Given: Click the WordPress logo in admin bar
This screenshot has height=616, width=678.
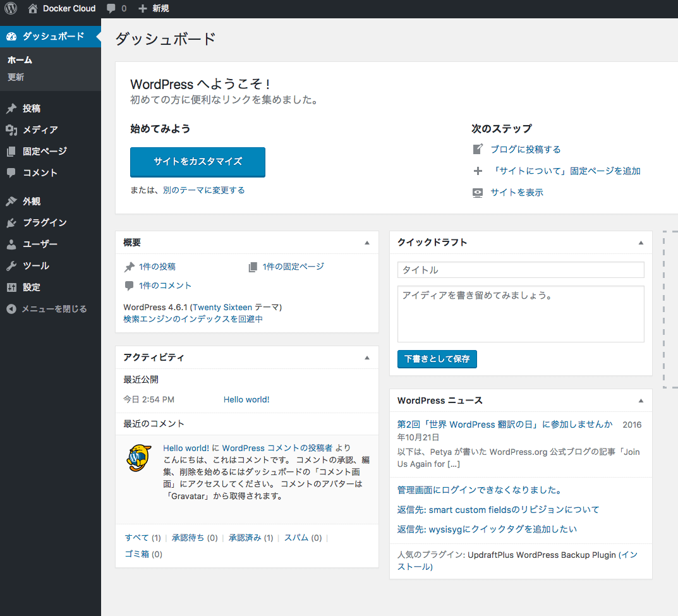Looking at the screenshot, I should click(x=10, y=8).
